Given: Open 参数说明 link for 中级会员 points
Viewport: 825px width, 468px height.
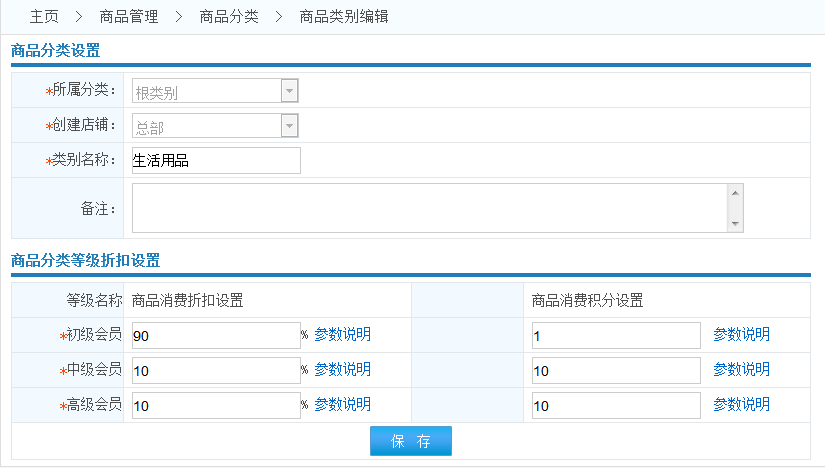Looking at the screenshot, I should click(x=741, y=370).
